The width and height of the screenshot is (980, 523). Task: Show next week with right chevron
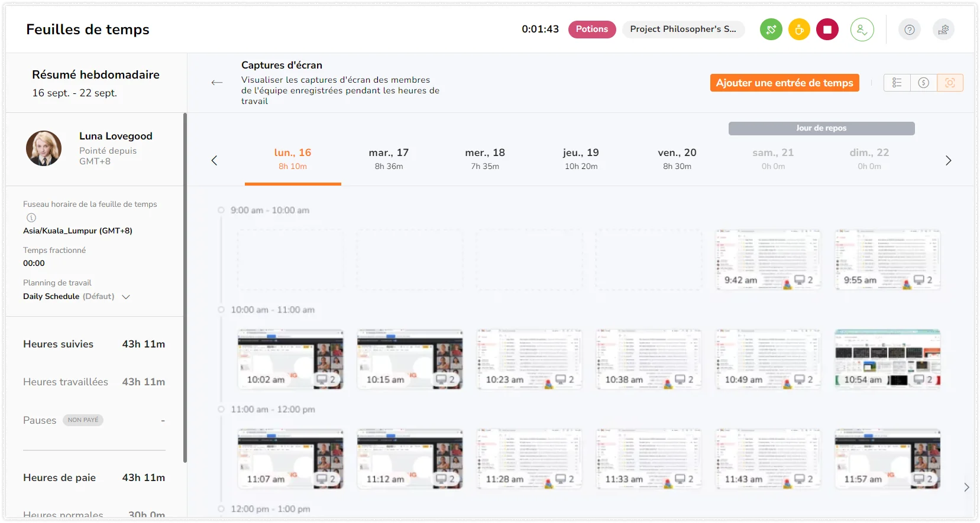[x=949, y=160]
